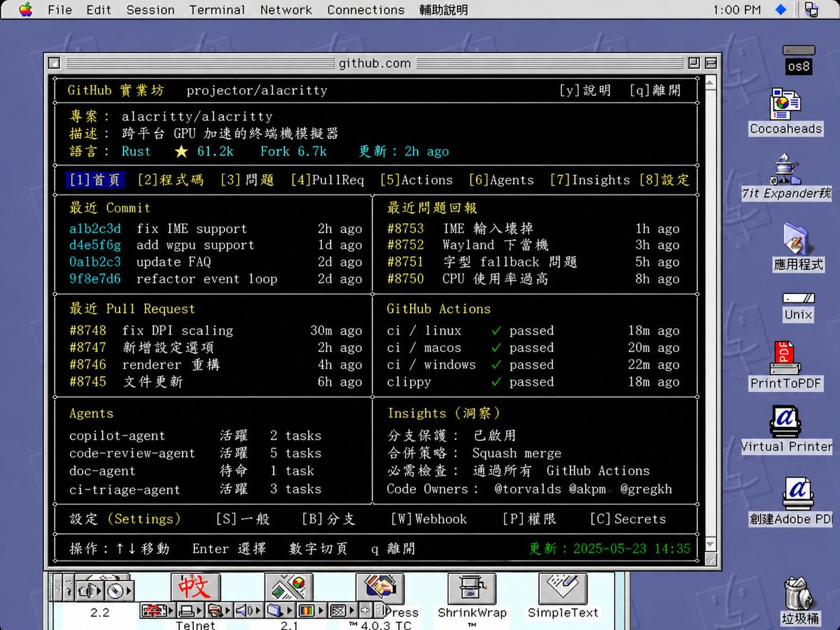Image resolution: width=840 pixels, height=630 pixels.
Task: Select the [1]首頁 tab
Action: coord(94,180)
